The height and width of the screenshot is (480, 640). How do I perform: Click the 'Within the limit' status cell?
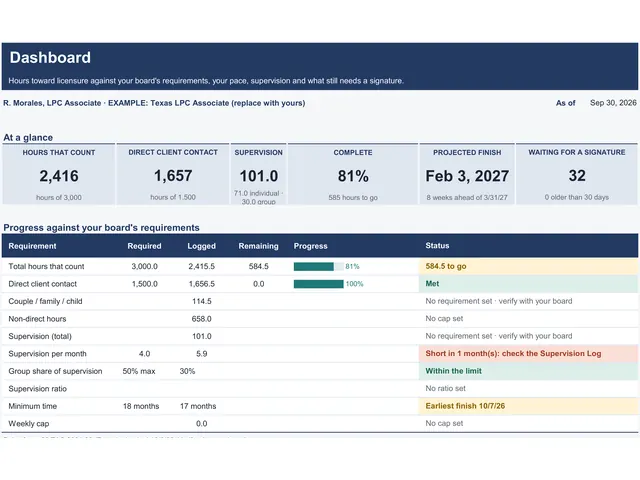pyautogui.click(x=529, y=371)
